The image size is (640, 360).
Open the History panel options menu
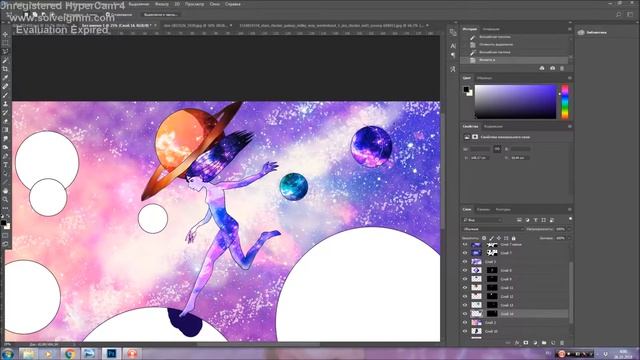point(569,29)
